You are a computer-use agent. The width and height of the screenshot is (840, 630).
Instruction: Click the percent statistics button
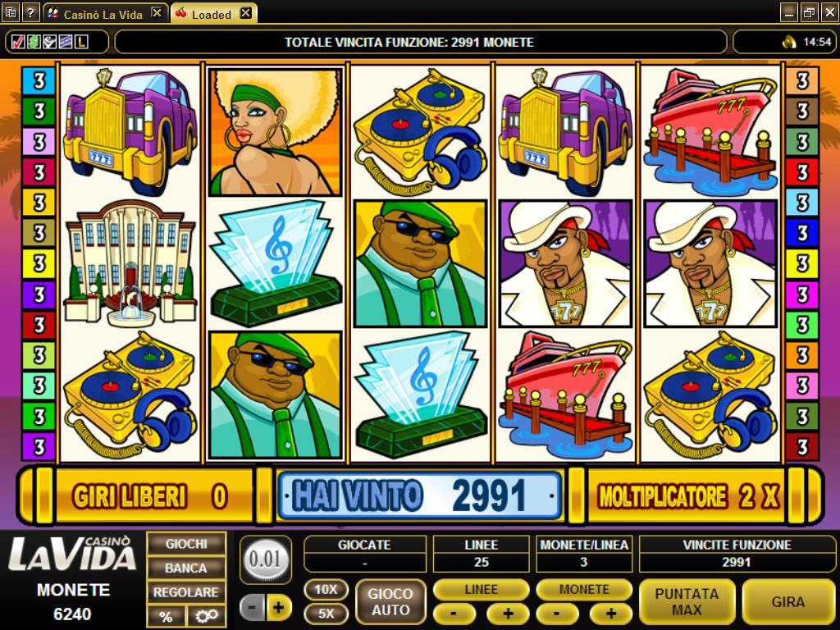click(166, 616)
